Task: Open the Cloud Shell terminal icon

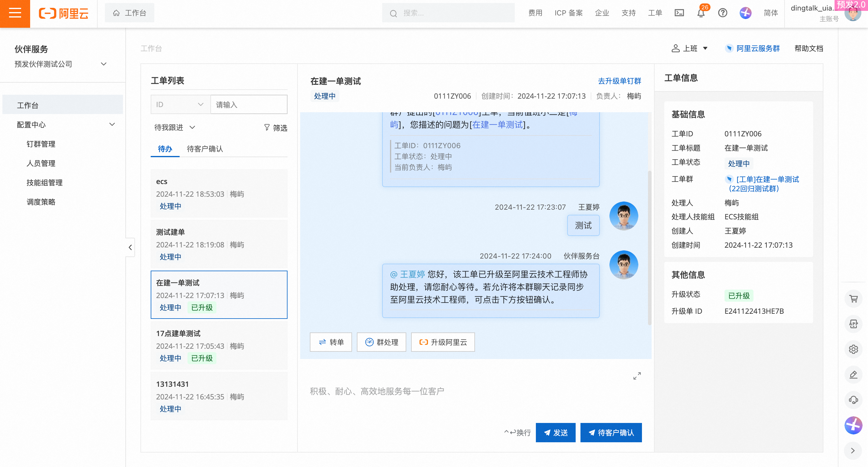Action: click(x=679, y=13)
